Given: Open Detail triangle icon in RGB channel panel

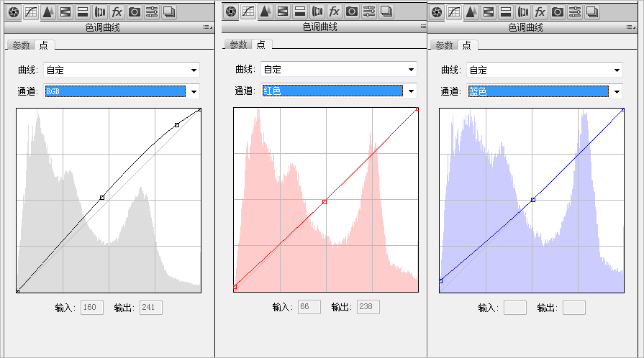Looking at the screenshot, I should (48, 12).
